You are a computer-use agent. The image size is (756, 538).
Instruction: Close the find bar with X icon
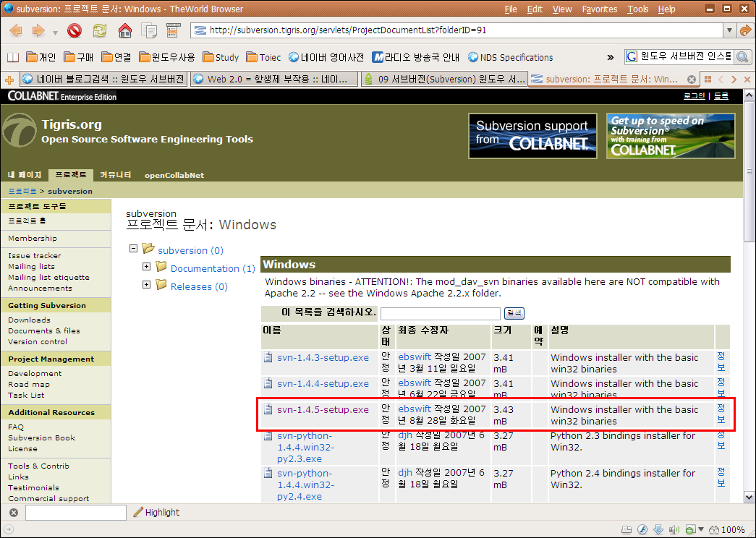click(x=14, y=513)
